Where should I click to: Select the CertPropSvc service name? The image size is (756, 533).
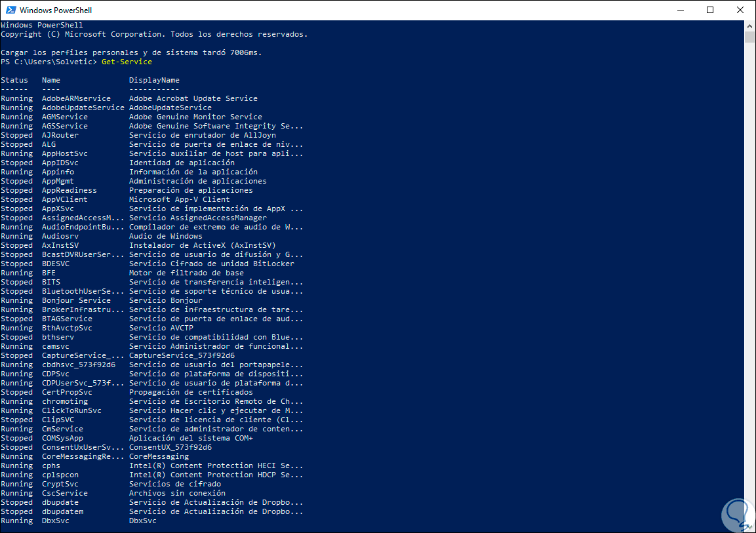(x=67, y=392)
